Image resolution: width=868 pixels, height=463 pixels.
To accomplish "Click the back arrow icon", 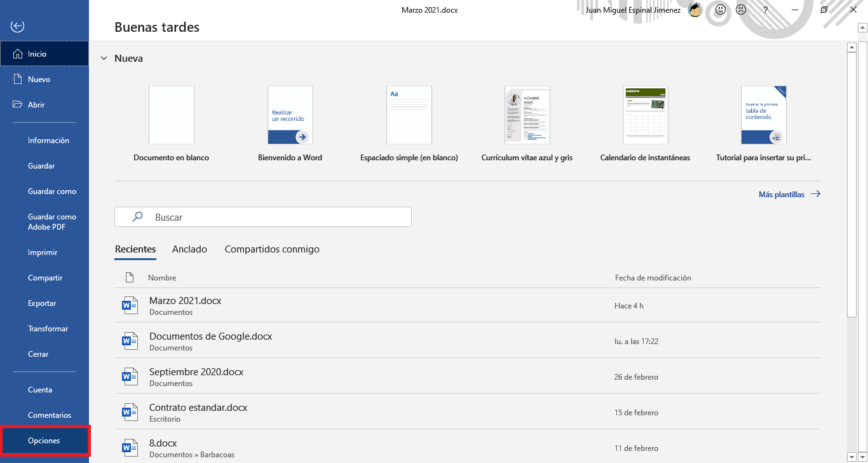I will (18, 26).
